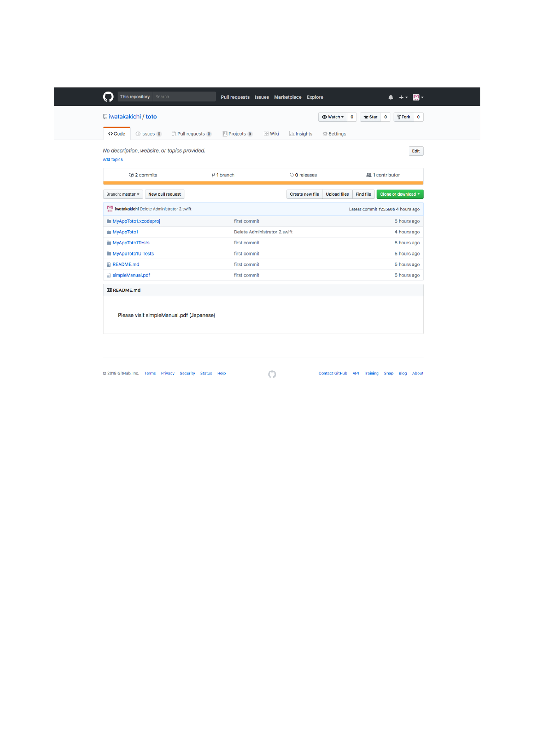534x756 pixels.
Task: Open Contact GitHub footer link
Action: pyautogui.click(x=333, y=374)
